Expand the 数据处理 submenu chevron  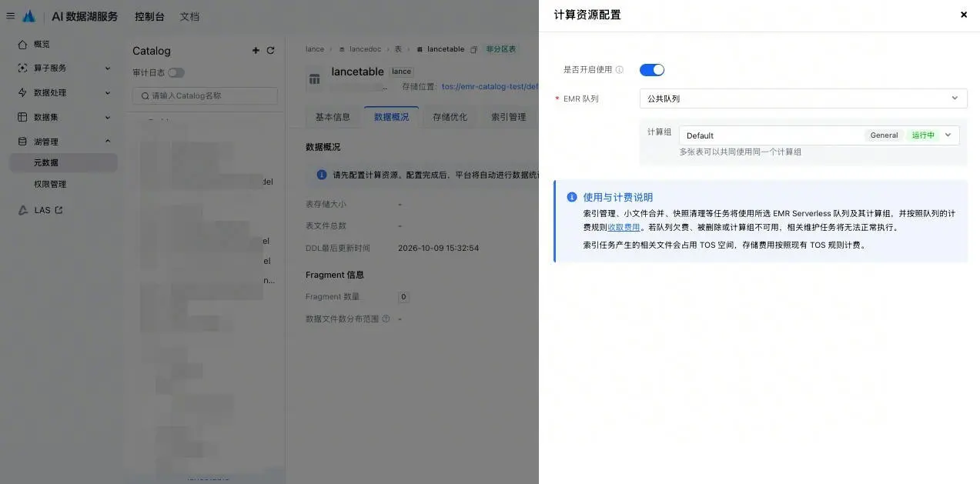(x=108, y=93)
